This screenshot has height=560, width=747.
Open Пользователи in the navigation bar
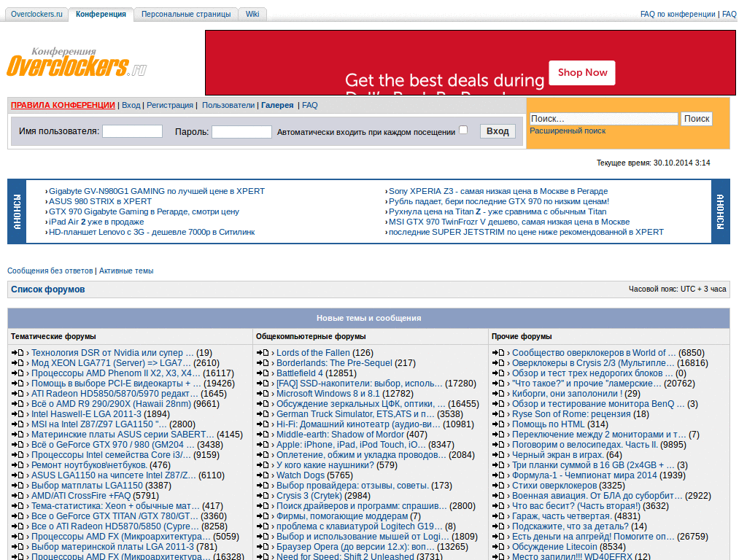[228, 105]
